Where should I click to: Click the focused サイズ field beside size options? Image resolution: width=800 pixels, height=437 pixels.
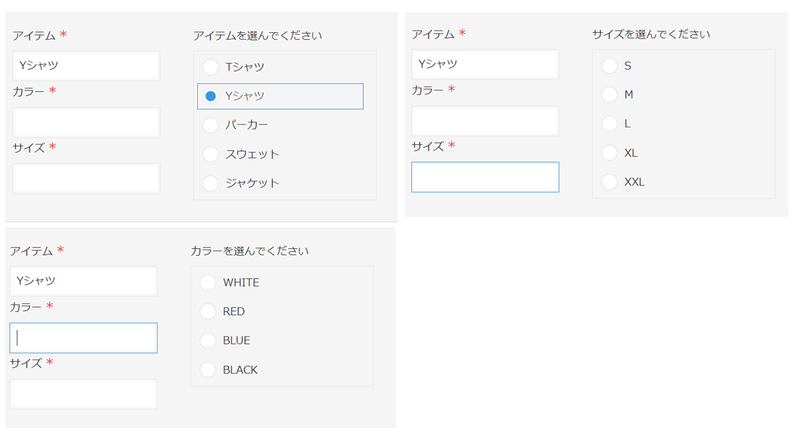485,177
